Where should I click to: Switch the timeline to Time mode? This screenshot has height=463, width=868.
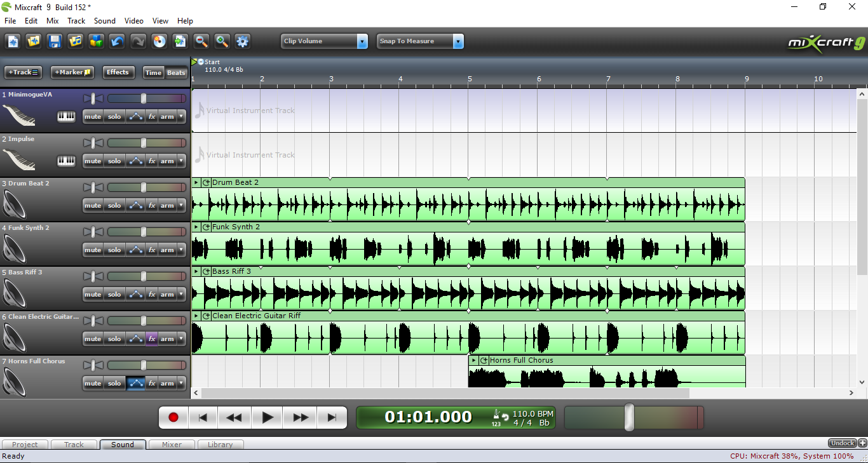pyautogui.click(x=153, y=72)
